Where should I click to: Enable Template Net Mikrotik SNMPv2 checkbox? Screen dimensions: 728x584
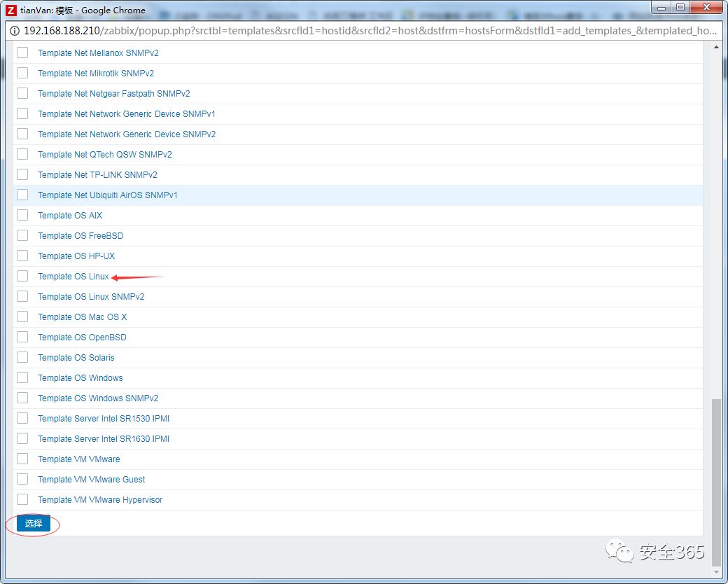pos(22,73)
